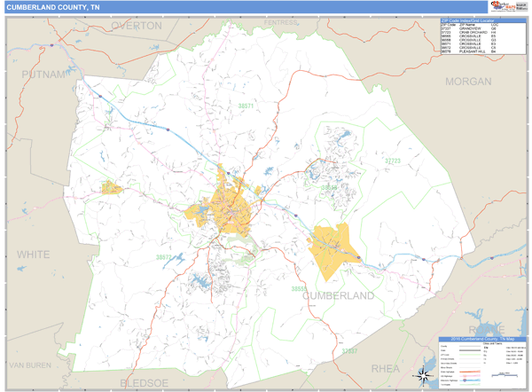Click the 38558 ZIP label near Fairfield lakes
The width and height of the screenshot is (532, 392).
pos(329,188)
